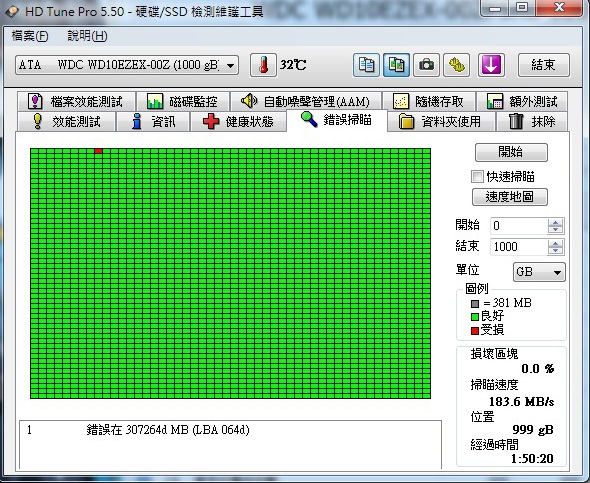Click the red damaged block in grid
Screen dimensions: 590x483
(99, 151)
